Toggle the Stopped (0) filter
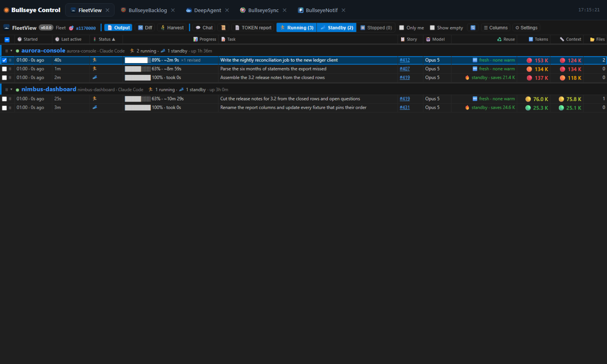Viewport: 607px width, 364px height. [x=376, y=28]
